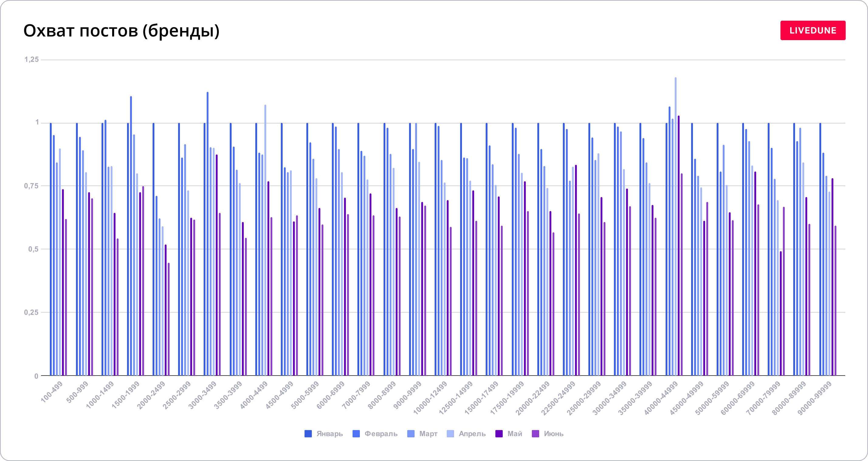This screenshot has width=868, height=461.
Task: Select the Январь legend label
Action: coord(329,434)
